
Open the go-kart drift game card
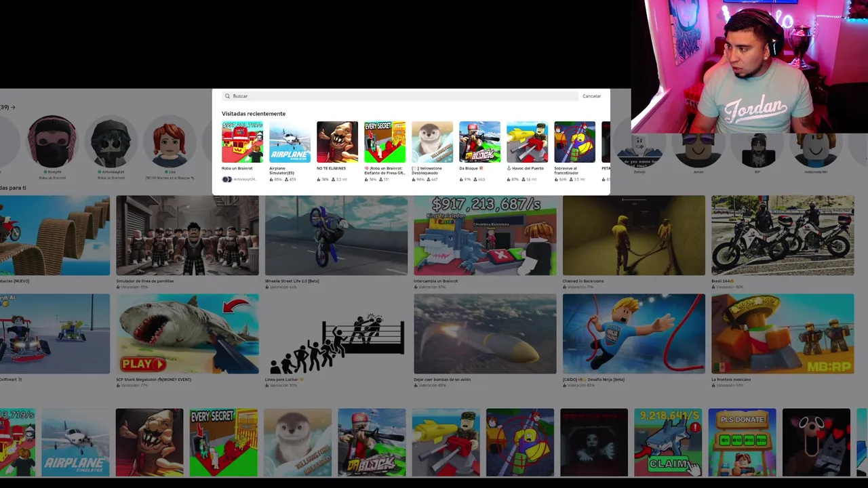[x=54, y=333]
